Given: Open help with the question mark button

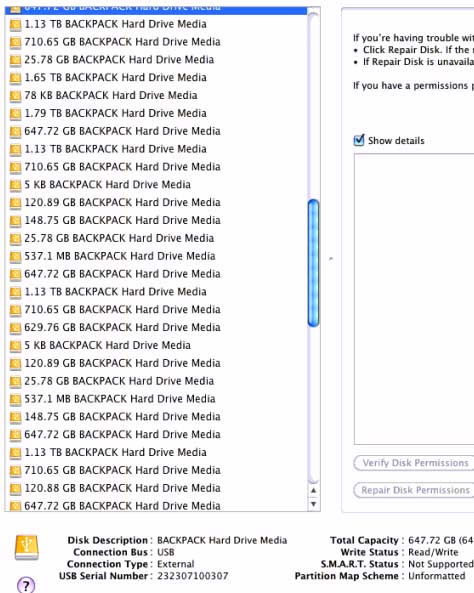Looking at the screenshot, I should click(x=26, y=585).
